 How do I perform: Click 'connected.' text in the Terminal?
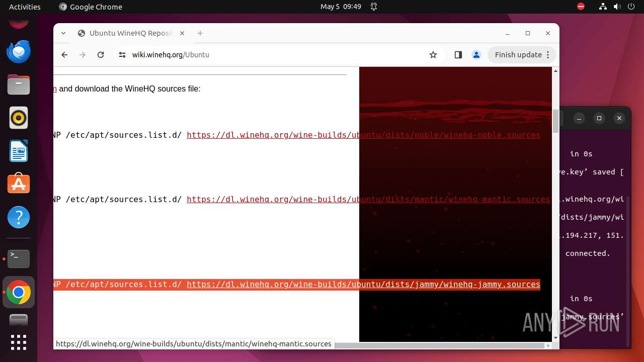pos(588,253)
